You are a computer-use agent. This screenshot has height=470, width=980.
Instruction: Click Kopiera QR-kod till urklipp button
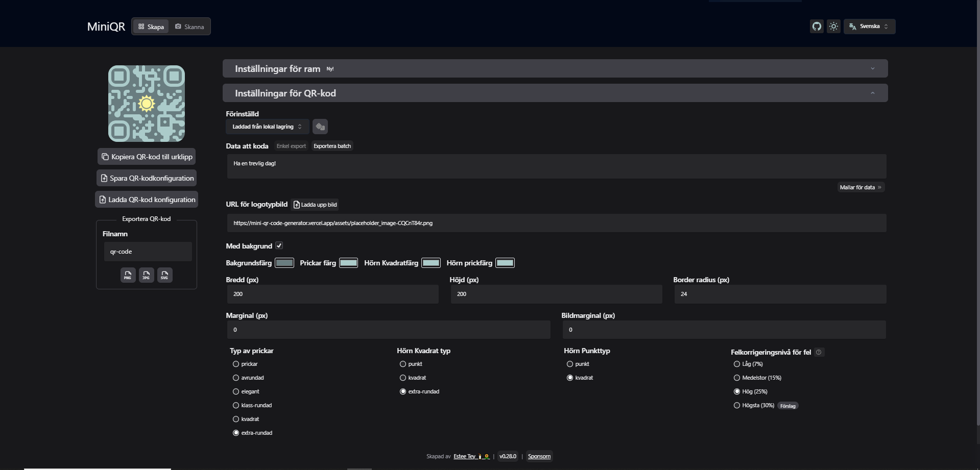point(147,157)
